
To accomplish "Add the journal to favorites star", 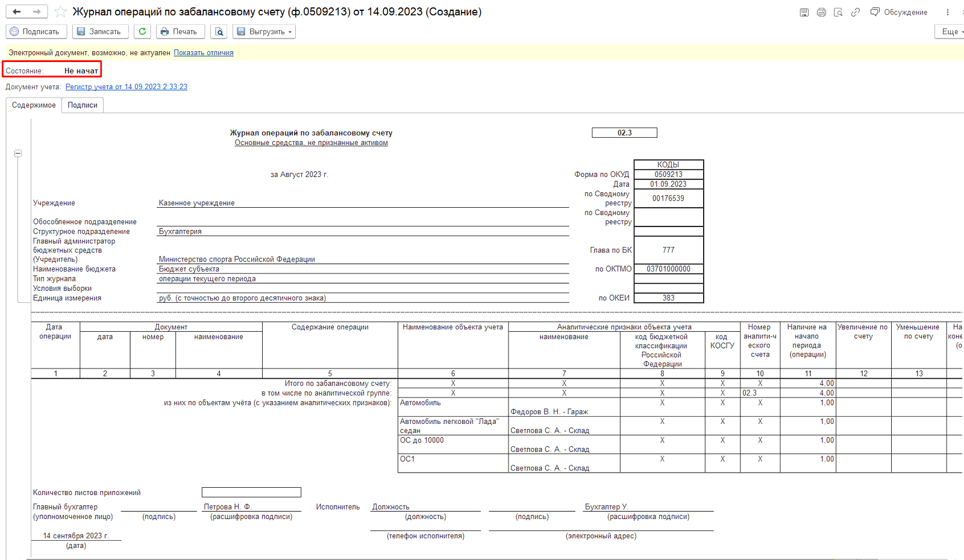I will click(x=60, y=11).
